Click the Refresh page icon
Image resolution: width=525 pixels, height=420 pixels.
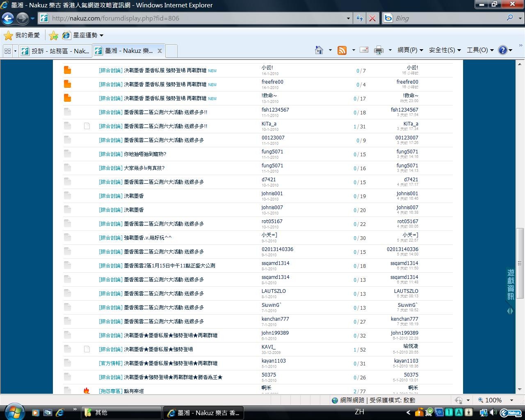pyautogui.click(x=360, y=18)
